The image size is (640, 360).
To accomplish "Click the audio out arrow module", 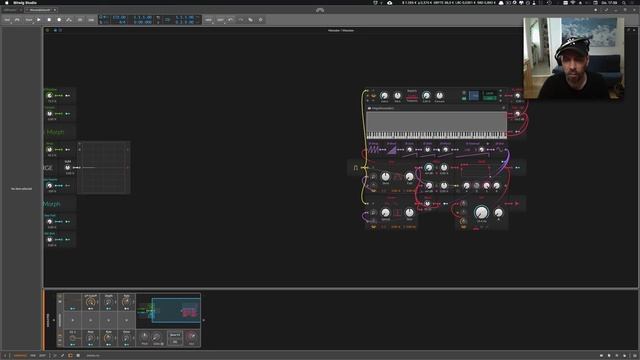I will pyautogui.click(x=516, y=203).
